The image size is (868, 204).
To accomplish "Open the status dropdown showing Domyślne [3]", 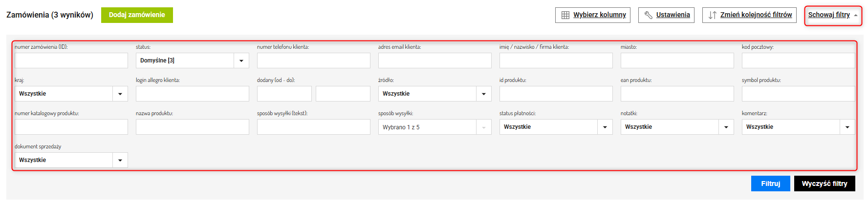I will (241, 61).
